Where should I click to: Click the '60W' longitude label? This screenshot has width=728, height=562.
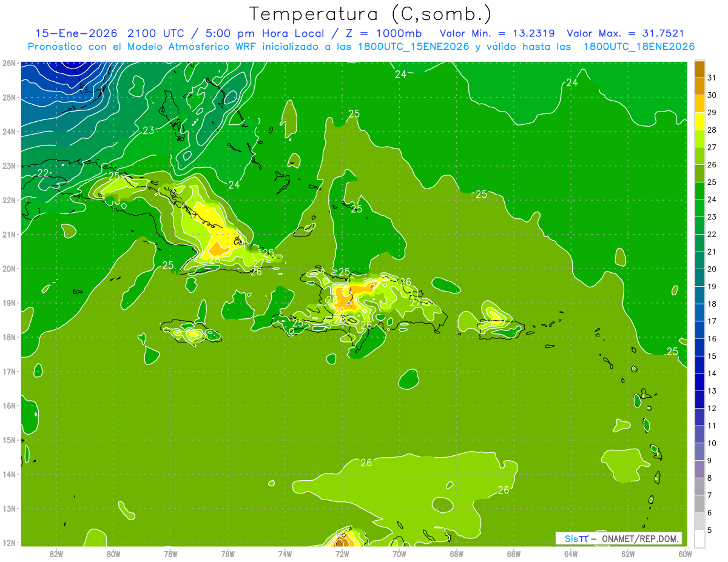686,554
